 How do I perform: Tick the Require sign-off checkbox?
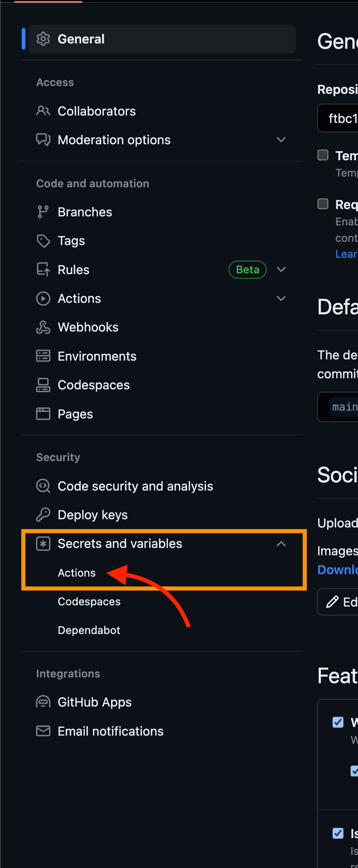coord(323,204)
